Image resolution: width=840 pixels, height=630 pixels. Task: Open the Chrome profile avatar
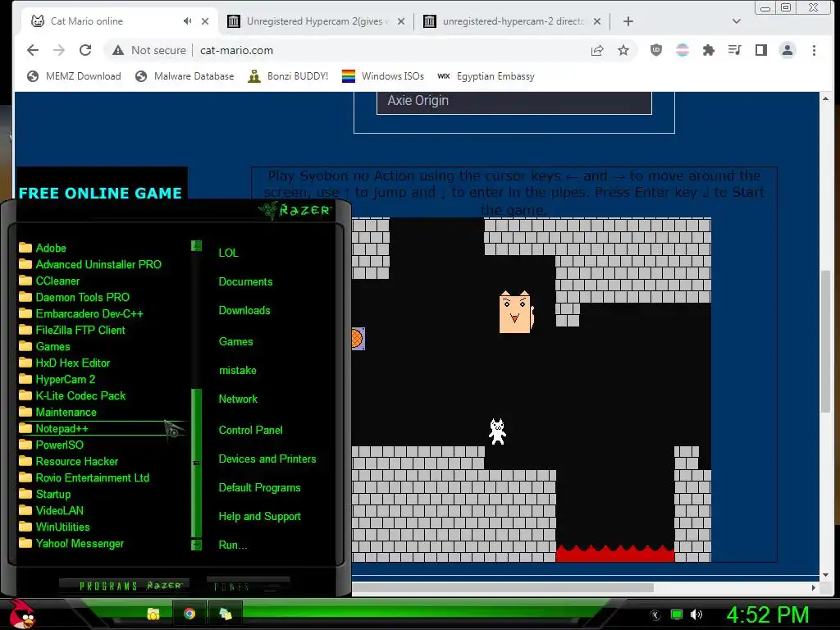point(787,50)
